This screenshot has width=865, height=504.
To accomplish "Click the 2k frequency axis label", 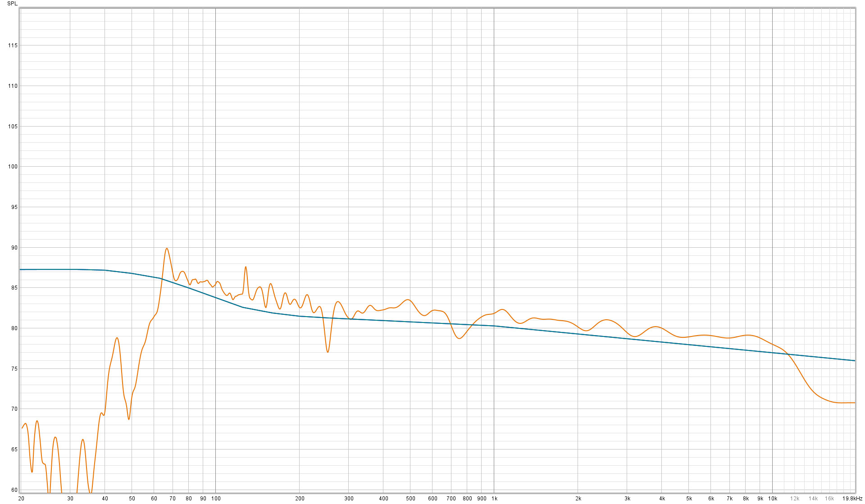I will (578, 499).
